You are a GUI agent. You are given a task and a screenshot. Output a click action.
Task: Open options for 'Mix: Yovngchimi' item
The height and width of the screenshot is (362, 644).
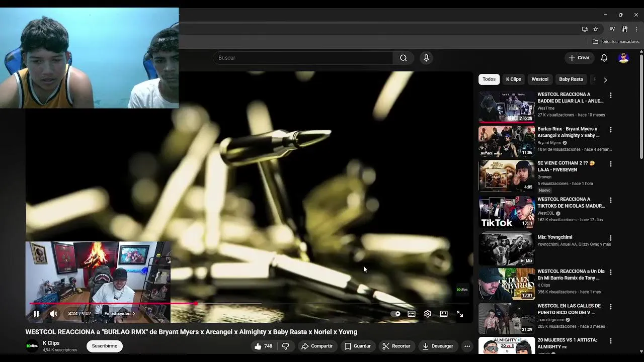(611, 238)
